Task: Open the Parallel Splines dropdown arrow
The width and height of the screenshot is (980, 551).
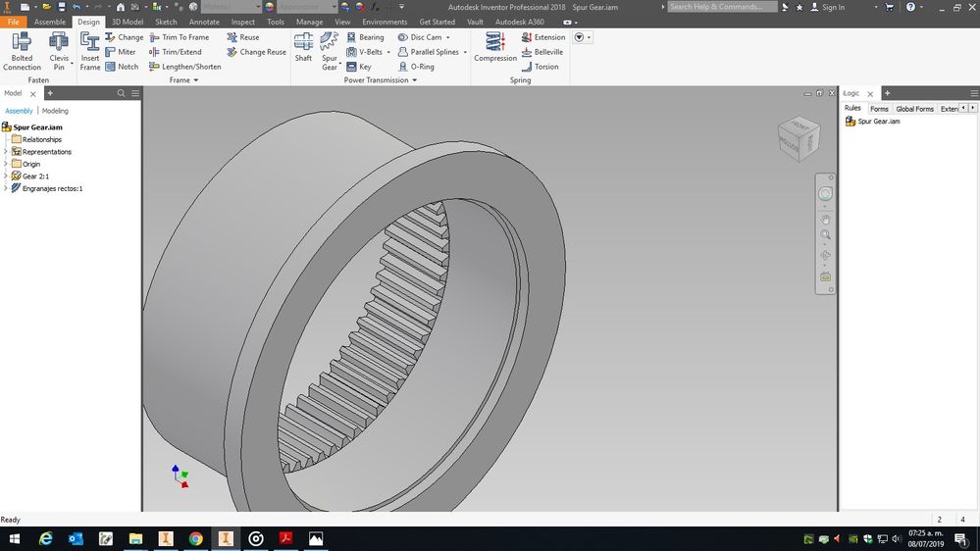Action: click(x=465, y=53)
